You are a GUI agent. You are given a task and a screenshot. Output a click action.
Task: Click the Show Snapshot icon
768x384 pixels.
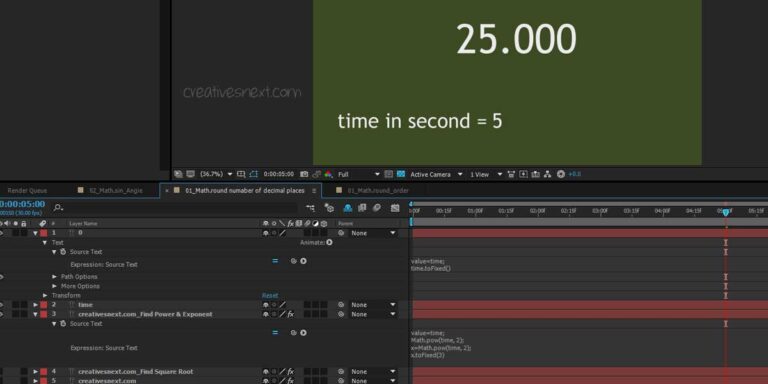[316, 174]
